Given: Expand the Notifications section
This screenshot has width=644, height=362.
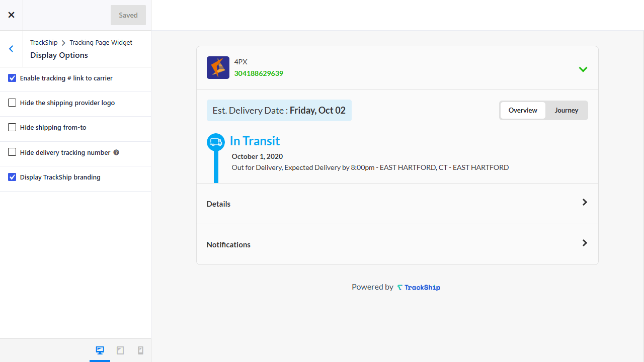Looking at the screenshot, I should [397, 244].
